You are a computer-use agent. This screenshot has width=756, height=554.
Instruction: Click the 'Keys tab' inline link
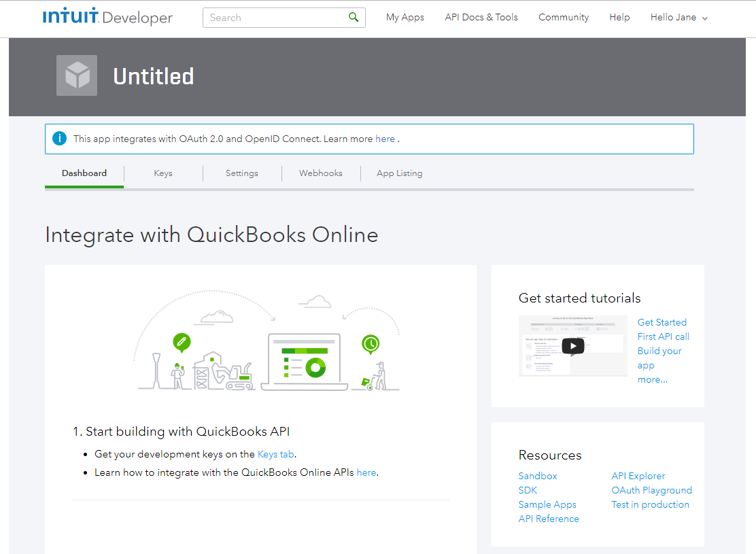click(275, 454)
